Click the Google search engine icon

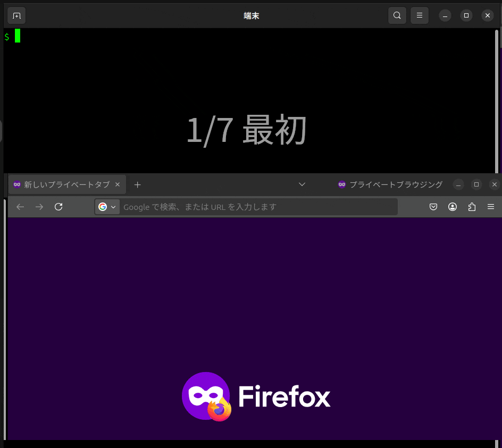[x=103, y=207]
